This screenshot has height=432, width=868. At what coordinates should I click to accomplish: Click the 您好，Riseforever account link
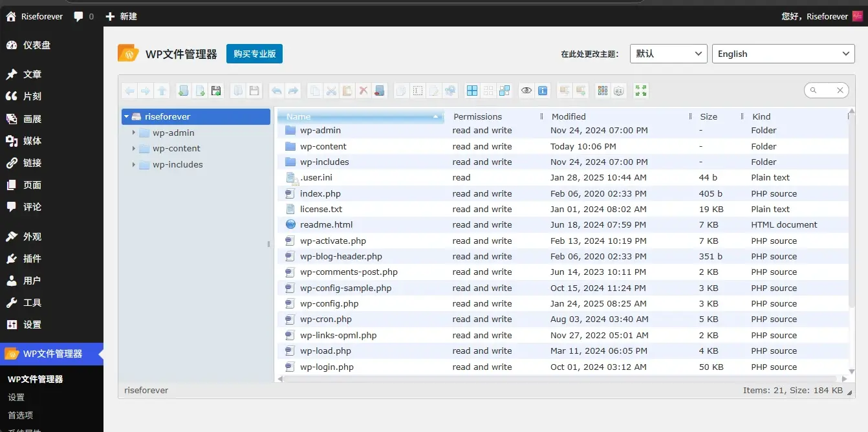click(821, 16)
